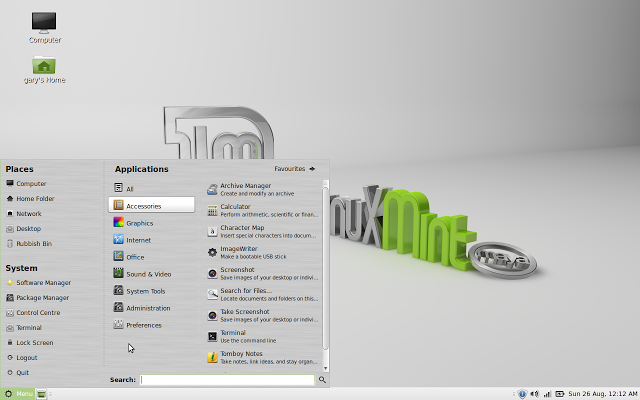This screenshot has width=640, height=400.
Task: Click the clock showing Sun 26 Aug
Action: tap(602, 394)
